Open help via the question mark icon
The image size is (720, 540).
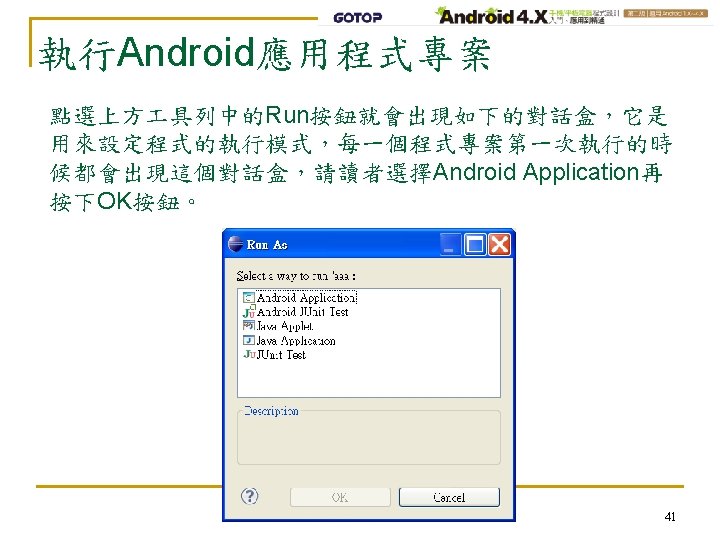tap(249, 496)
